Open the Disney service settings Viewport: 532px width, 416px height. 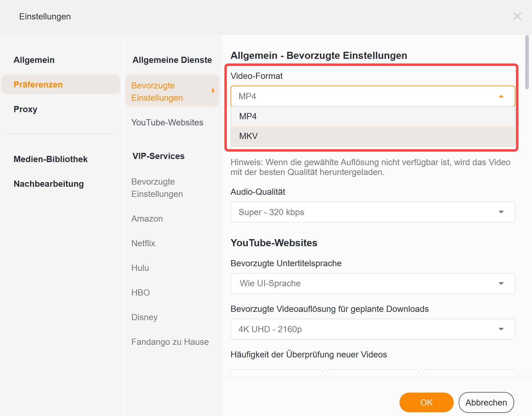click(144, 317)
